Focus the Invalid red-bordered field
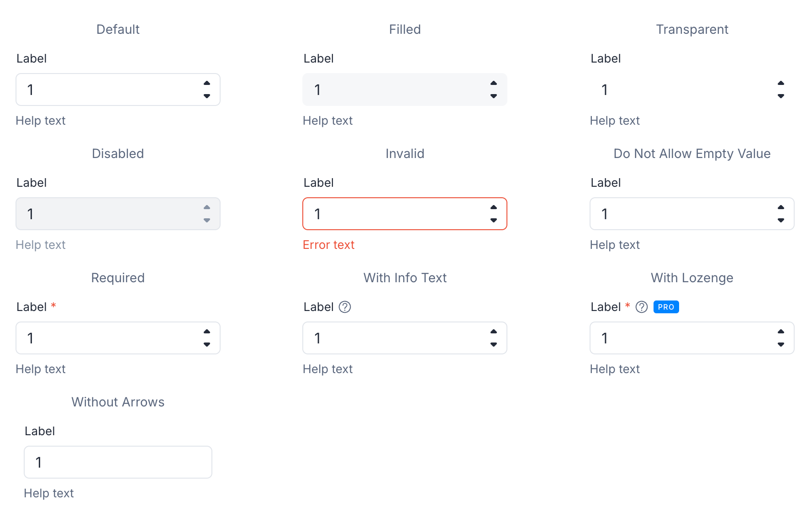812x527 pixels. click(x=405, y=214)
